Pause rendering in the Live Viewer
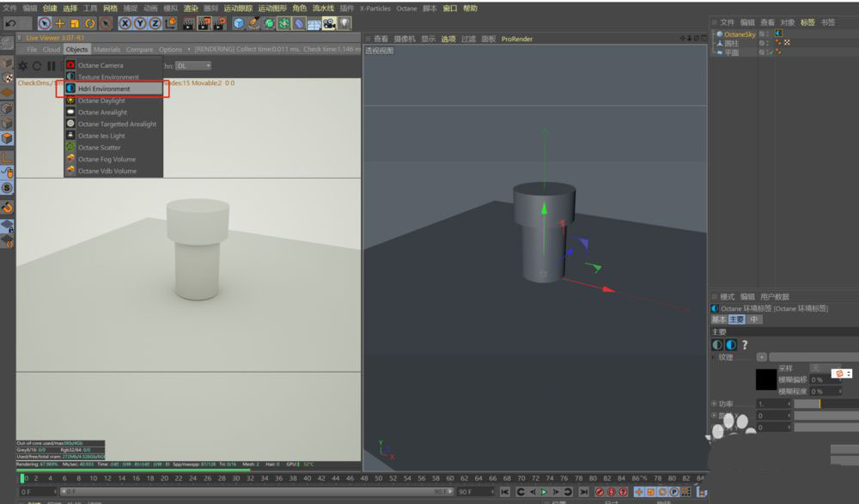This screenshot has width=859, height=504. pyautogui.click(x=52, y=66)
